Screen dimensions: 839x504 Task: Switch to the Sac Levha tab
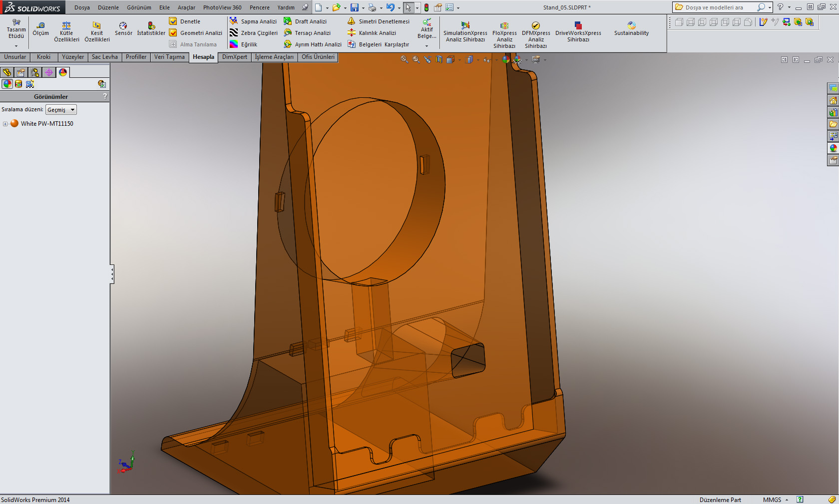(x=104, y=57)
